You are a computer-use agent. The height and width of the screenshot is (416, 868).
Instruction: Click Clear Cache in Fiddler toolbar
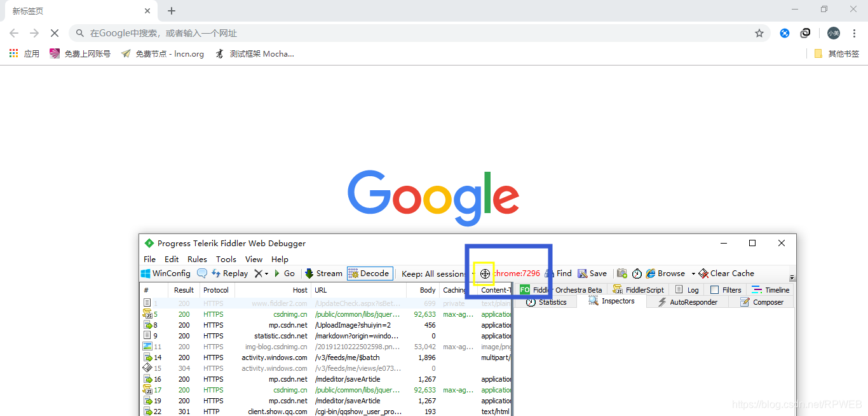[x=726, y=274]
